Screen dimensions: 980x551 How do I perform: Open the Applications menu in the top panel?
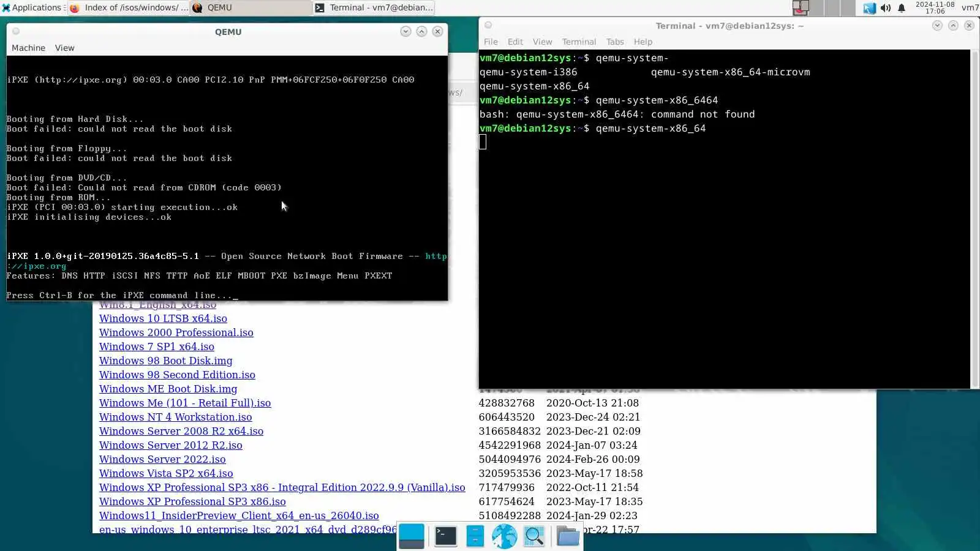pos(32,7)
